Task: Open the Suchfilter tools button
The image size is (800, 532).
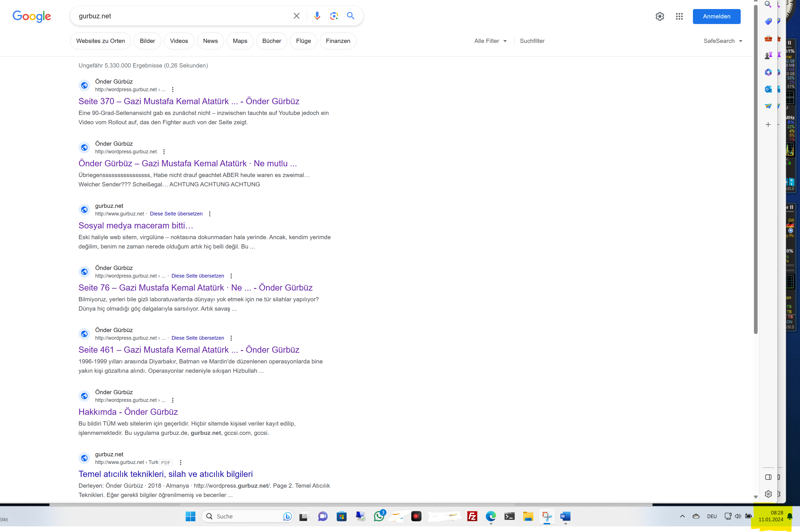Action: pos(532,41)
